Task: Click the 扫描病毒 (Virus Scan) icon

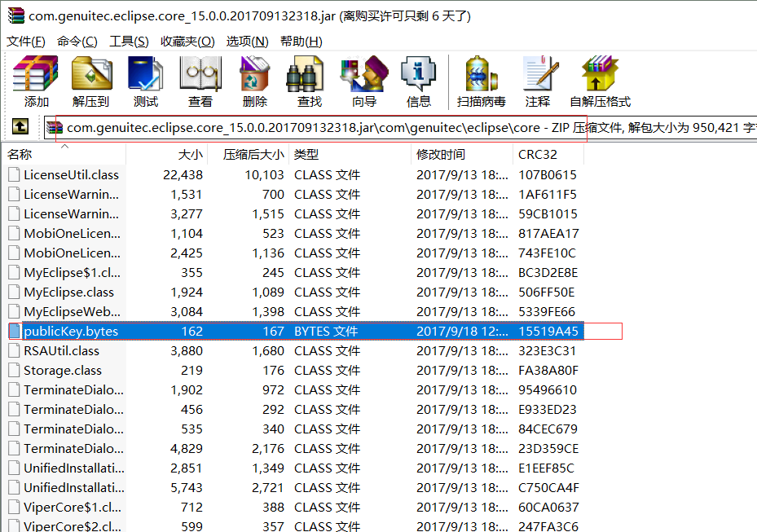Action: pyautogui.click(x=482, y=73)
